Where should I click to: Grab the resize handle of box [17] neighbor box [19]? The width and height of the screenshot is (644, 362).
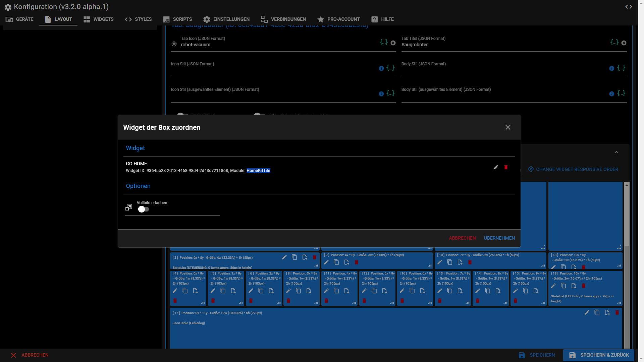[619, 303]
